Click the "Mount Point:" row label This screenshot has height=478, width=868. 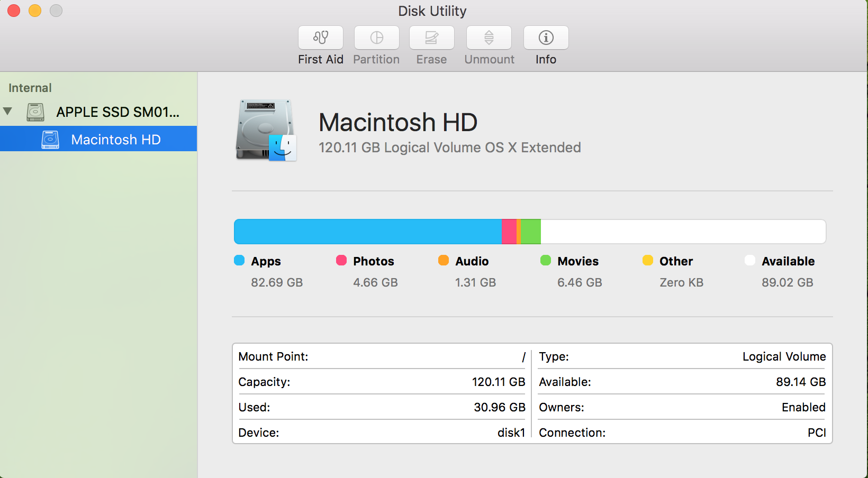273,356
